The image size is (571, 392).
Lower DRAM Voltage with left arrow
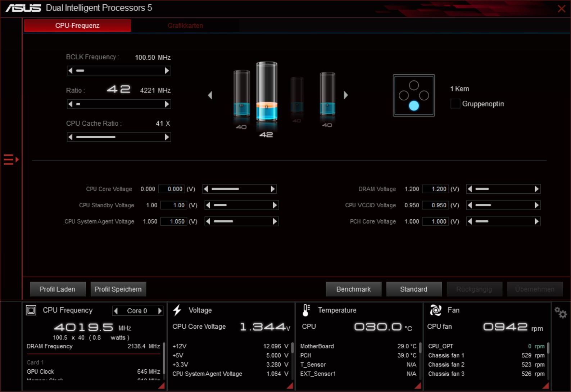[470, 189]
